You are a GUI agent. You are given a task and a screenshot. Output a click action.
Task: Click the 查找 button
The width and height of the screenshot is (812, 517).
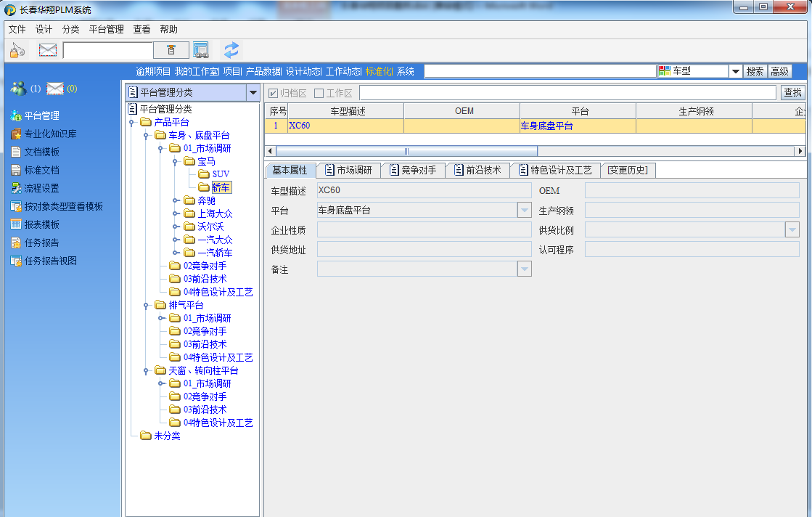coord(792,93)
